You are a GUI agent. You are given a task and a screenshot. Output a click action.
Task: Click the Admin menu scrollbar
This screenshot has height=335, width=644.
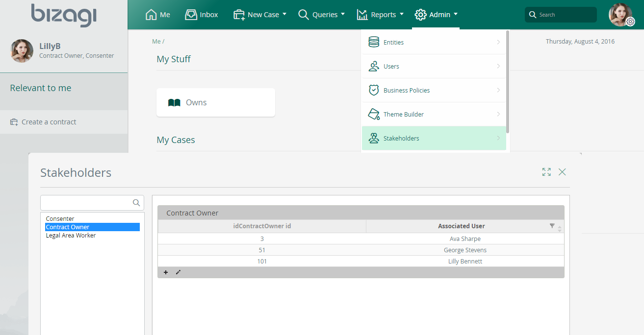point(508,81)
